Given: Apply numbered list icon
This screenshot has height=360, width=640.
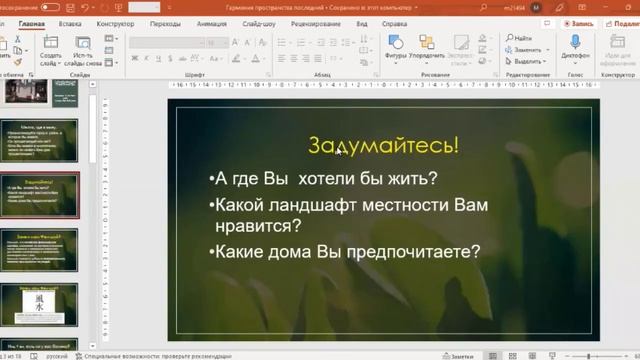Looking at the screenshot, I should tap(301, 42).
